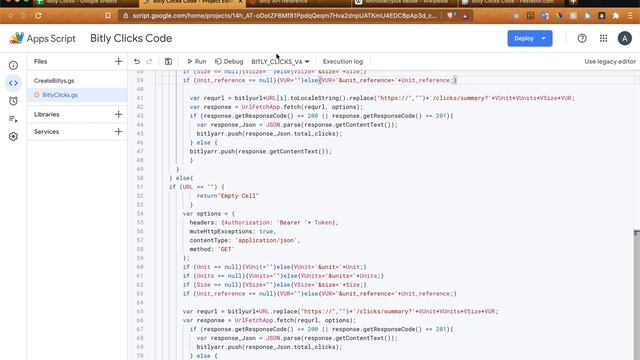This screenshot has width=640, height=360.
Task: Open the browser main menu
Action: pyautogui.click(x=630, y=16)
